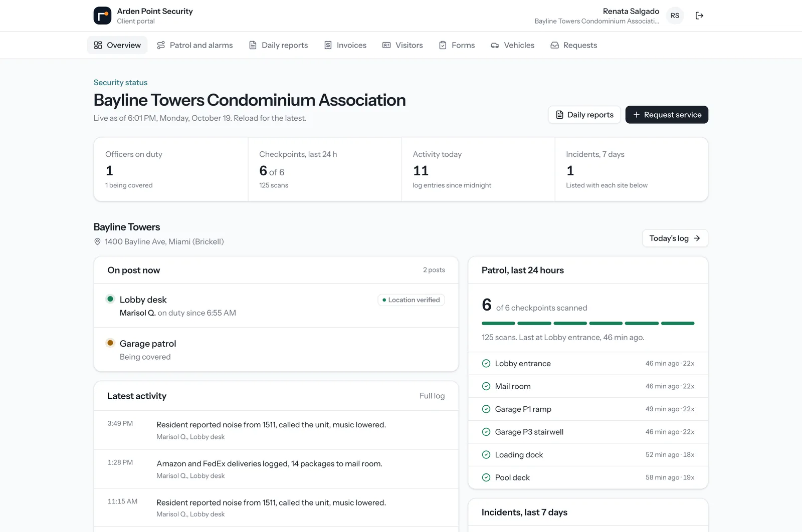Click the Vehicles car icon
Screen dimensions: 802x532
(495, 45)
